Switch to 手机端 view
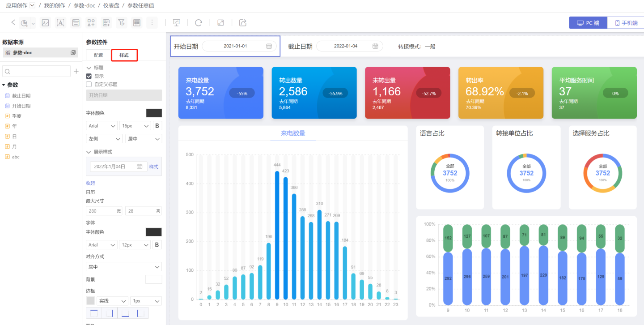 [x=626, y=23]
